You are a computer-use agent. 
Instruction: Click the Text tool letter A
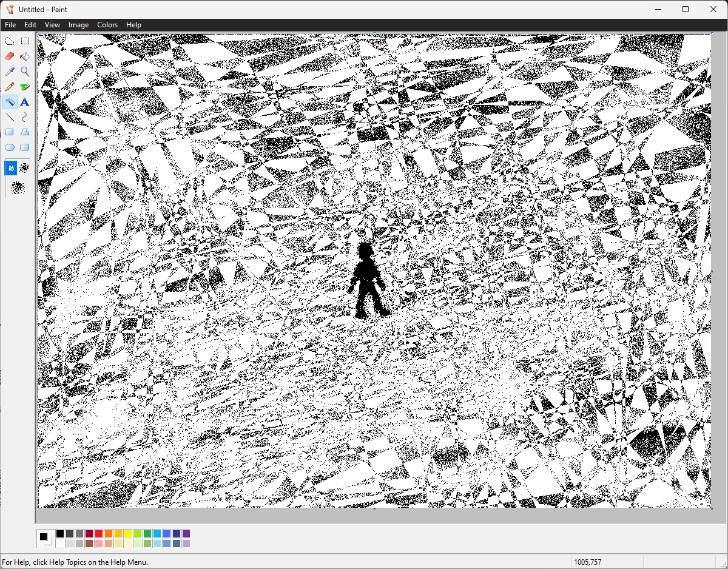coord(25,102)
